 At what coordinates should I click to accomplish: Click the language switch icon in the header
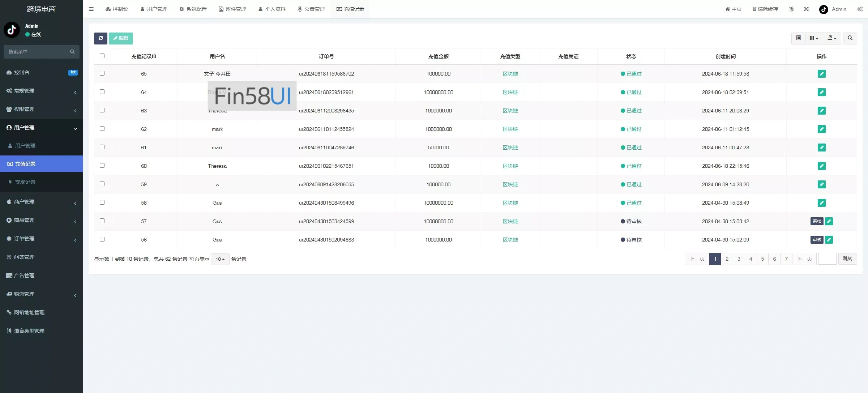[791, 9]
